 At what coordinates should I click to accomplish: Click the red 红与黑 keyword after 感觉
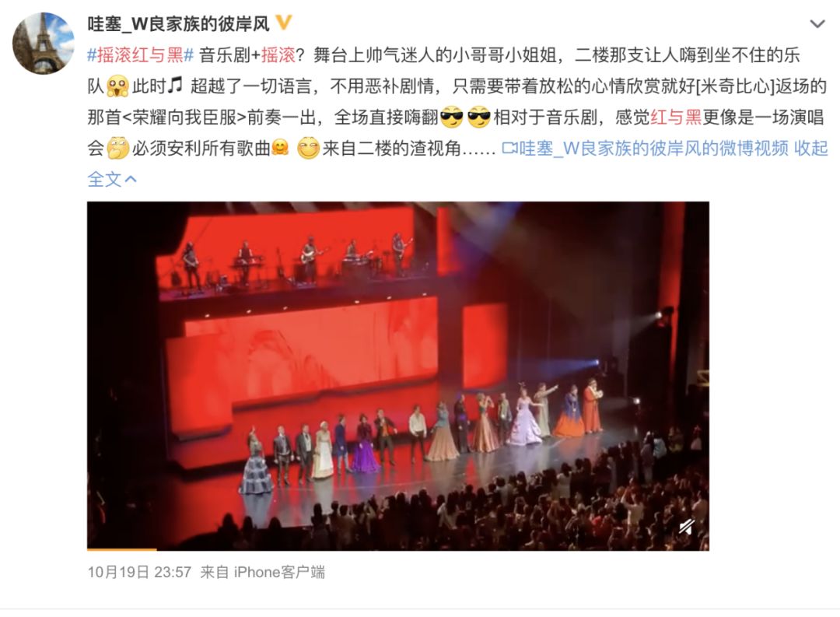[676, 117]
